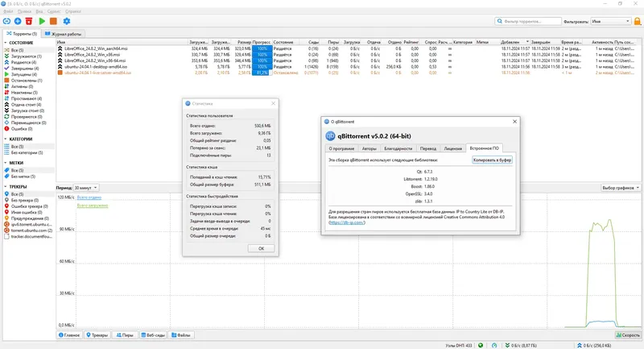Open the Правка menu
644x349 pixels.
click(24, 11)
